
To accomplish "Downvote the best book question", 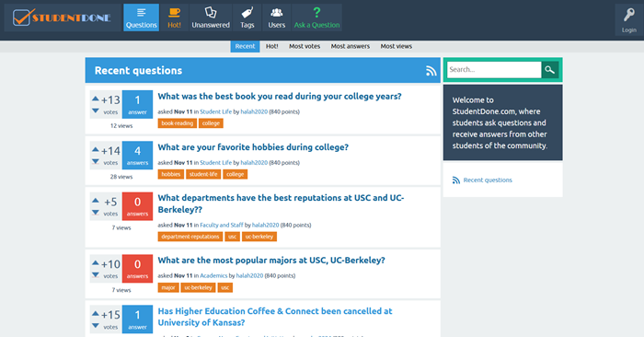I will 96,111.
